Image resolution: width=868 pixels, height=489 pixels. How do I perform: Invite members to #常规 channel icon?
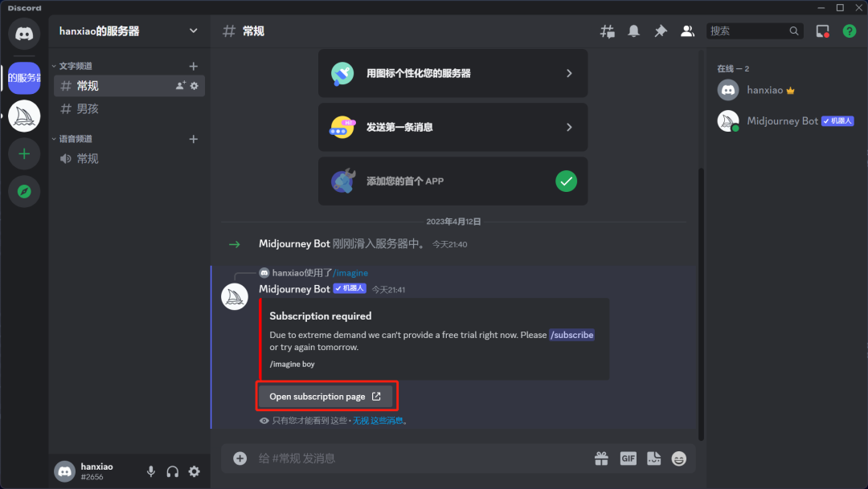coord(181,86)
